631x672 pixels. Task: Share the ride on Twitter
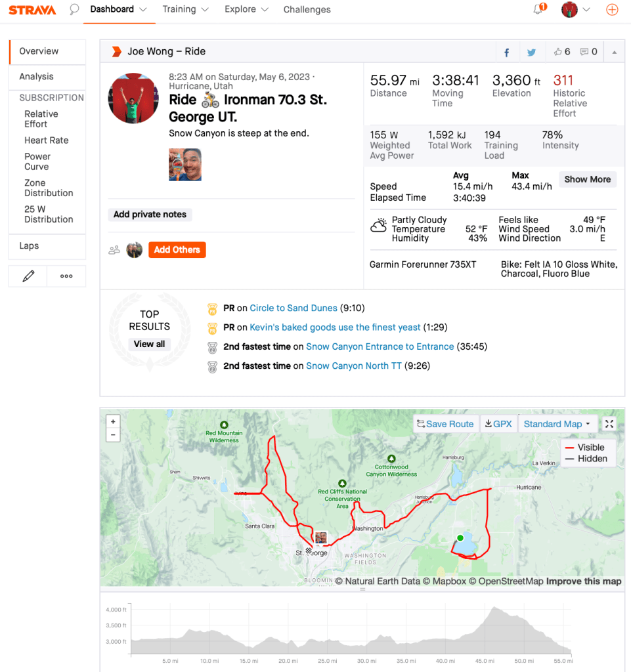pos(531,52)
